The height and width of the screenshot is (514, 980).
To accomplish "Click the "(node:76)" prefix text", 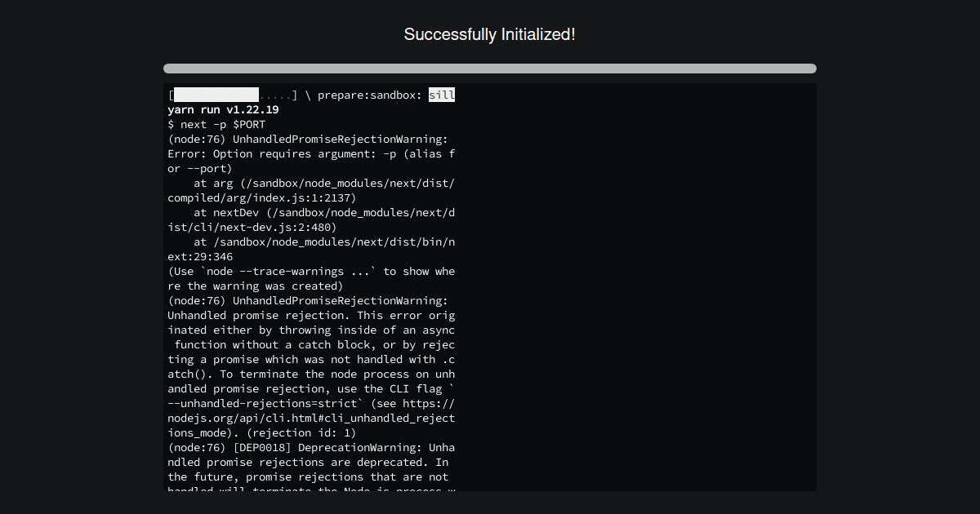I will [x=195, y=139].
